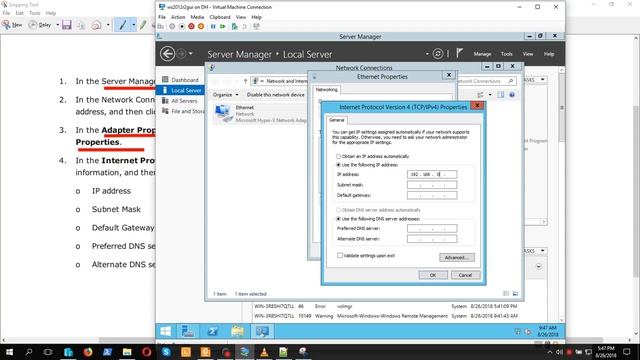640x360 pixels.
Task: Expand the collapsed section chevron below TASKS
Action: [x=539, y=267]
